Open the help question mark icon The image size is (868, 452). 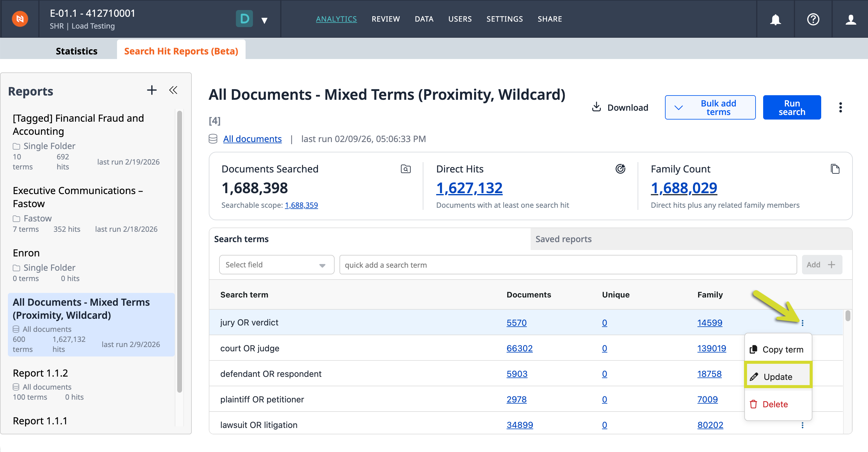(x=813, y=19)
